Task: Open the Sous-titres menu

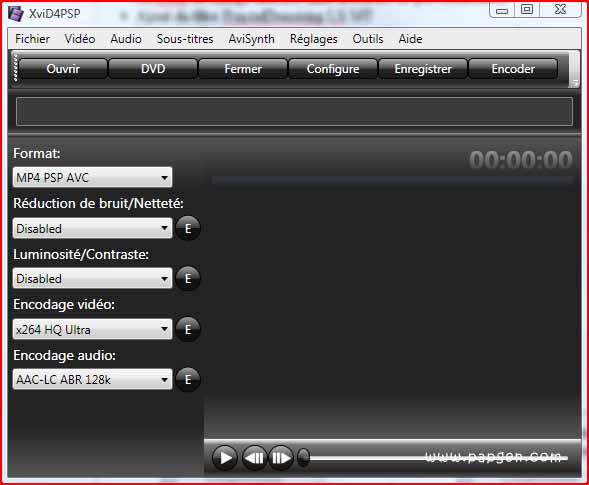Action: click(185, 39)
